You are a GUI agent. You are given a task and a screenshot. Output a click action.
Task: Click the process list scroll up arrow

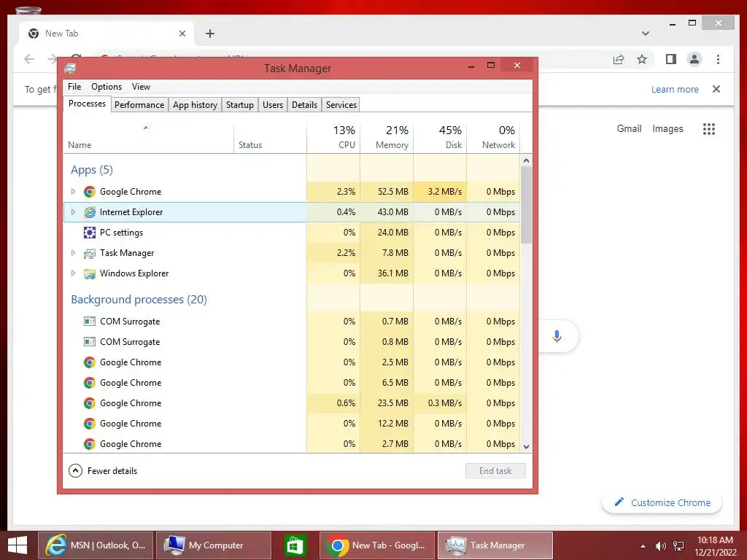pyautogui.click(x=526, y=160)
